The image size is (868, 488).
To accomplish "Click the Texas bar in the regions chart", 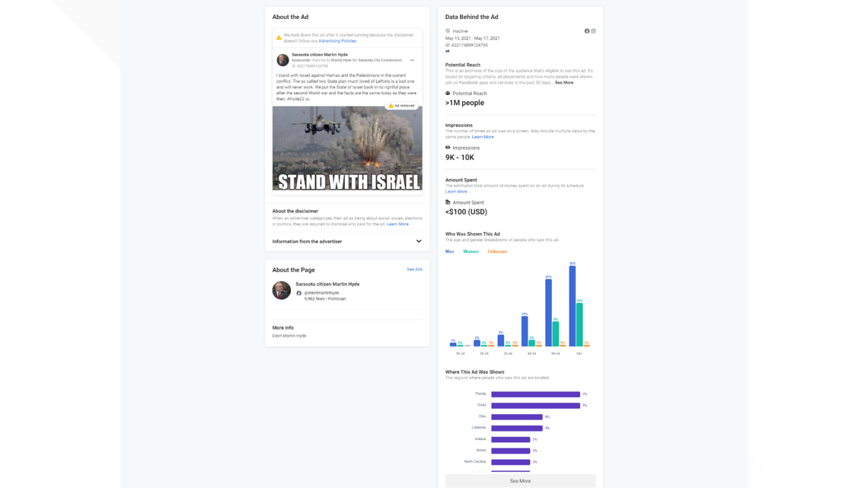I will coord(535,406).
